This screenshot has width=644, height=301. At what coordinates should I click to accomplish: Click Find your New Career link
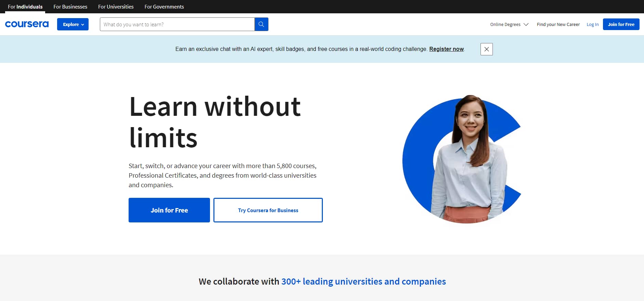click(x=558, y=24)
